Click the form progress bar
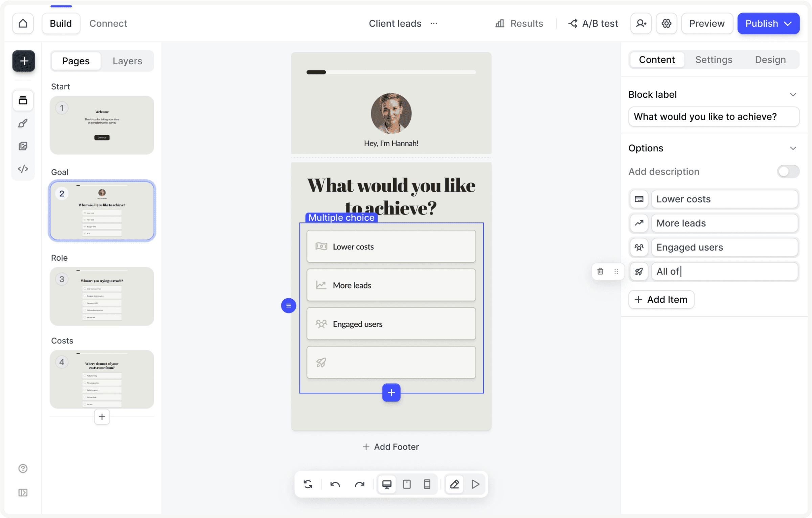The width and height of the screenshot is (812, 518). (391, 72)
